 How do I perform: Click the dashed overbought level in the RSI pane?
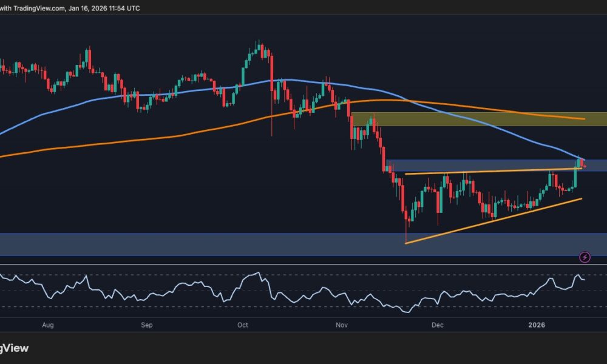click(182, 274)
